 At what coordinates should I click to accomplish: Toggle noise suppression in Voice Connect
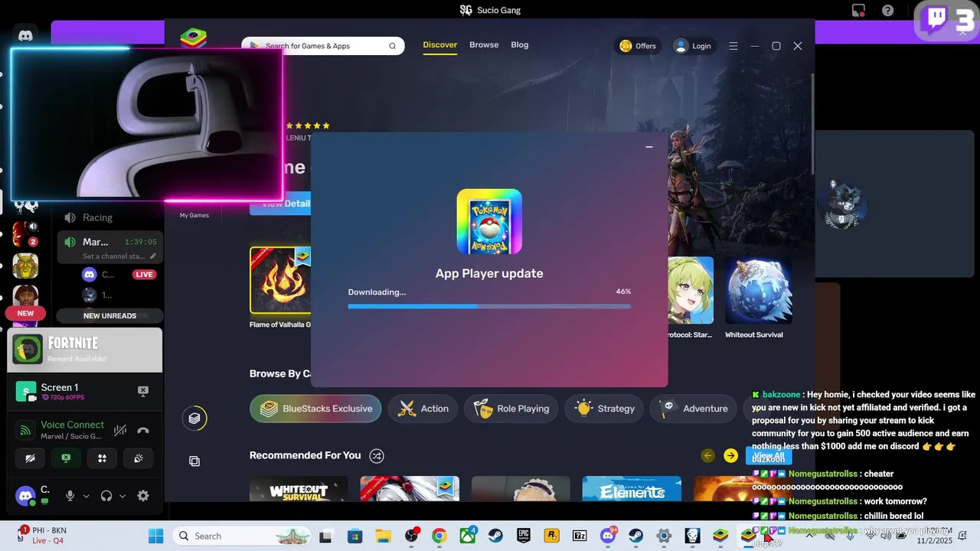(120, 430)
